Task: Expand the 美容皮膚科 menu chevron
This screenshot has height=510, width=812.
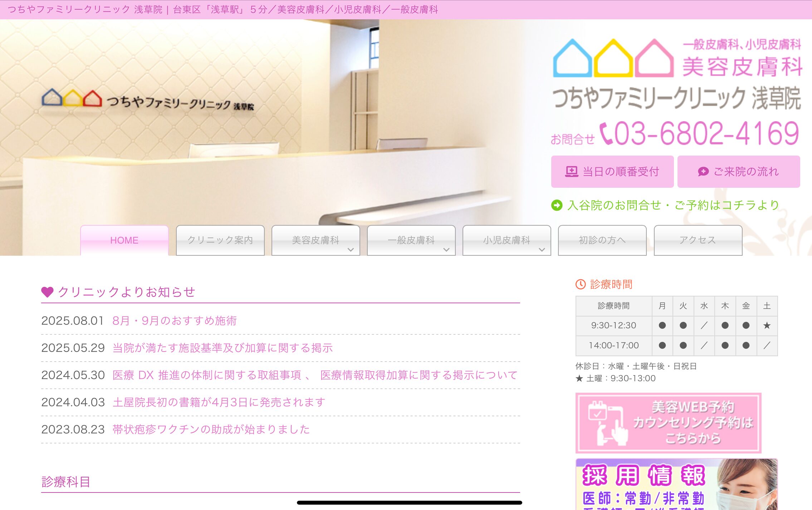Action: 351,250
